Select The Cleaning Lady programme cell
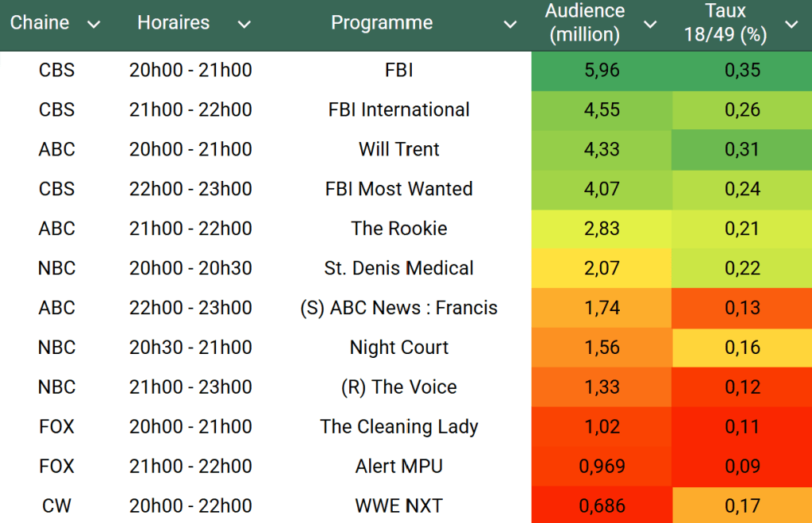The width and height of the screenshot is (812, 523). click(x=398, y=426)
